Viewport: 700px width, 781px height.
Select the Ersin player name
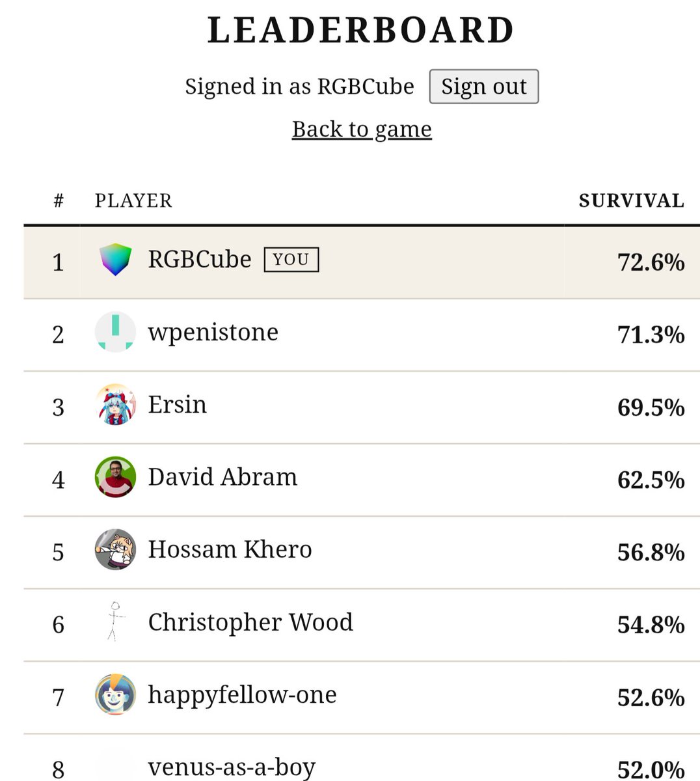(177, 404)
